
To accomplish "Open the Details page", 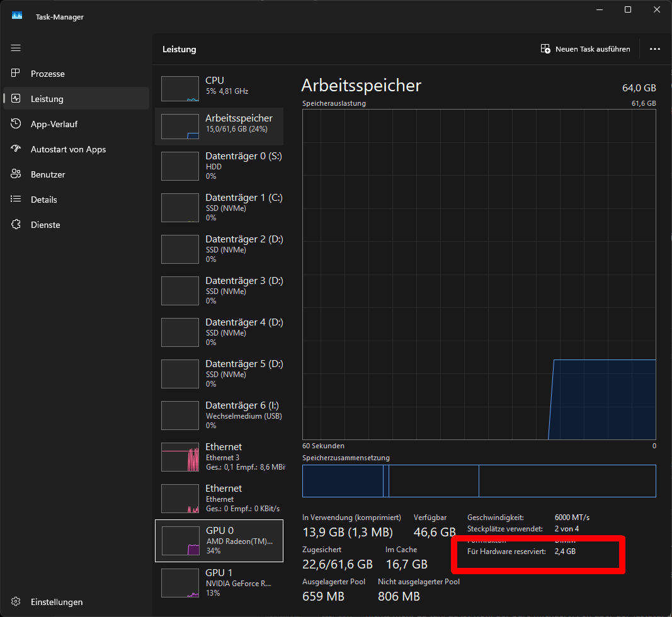I will (x=76, y=200).
